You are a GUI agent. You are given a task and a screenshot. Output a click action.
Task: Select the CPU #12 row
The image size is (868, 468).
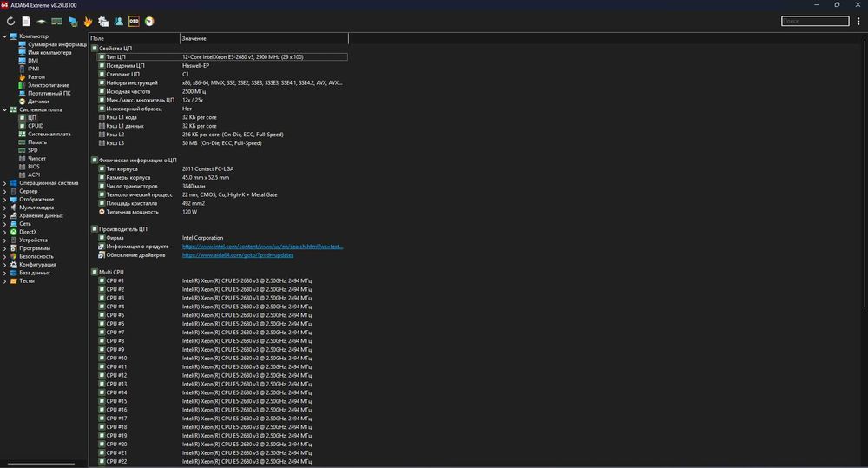pos(222,375)
